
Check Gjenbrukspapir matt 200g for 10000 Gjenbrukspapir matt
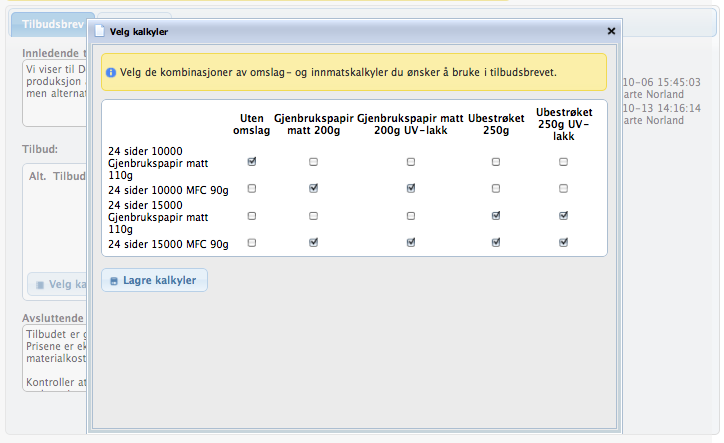(x=314, y=160)
